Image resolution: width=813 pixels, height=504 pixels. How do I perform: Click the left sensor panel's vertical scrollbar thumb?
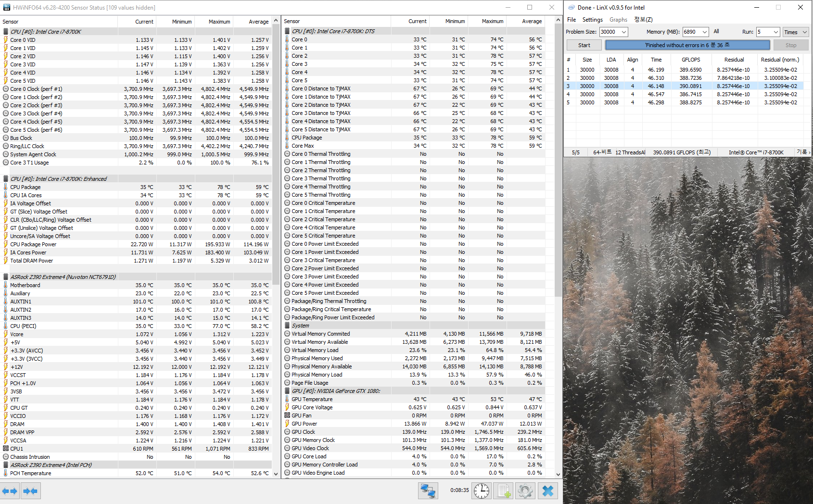coord(276,154)
